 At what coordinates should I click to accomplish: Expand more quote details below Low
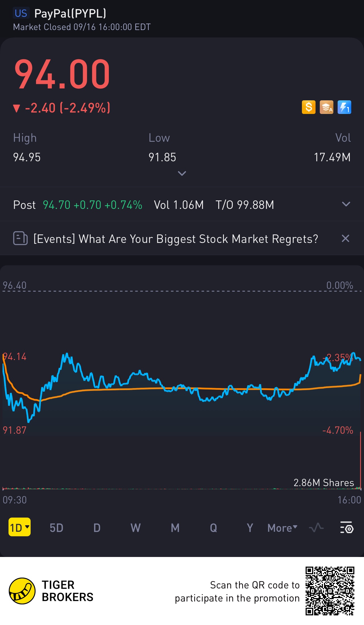coord(182,173)
